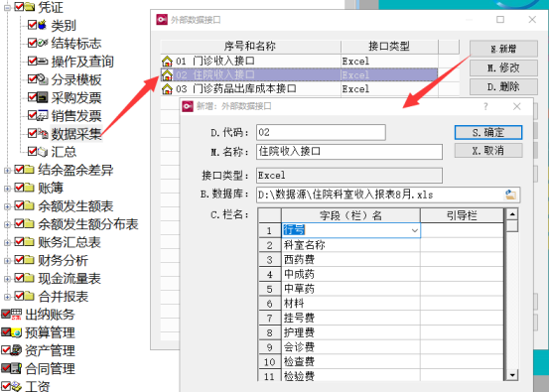Select the 03 门诊药品出库成本接口 row
This screenshot has height=392, width=549.
[x=300, y=89]
